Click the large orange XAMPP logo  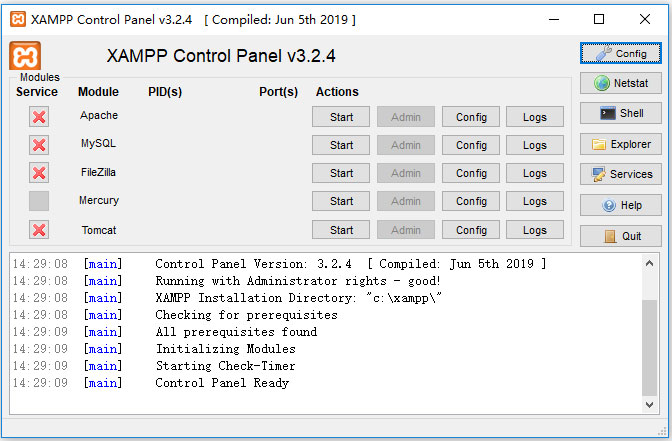[x=25, y=56]
